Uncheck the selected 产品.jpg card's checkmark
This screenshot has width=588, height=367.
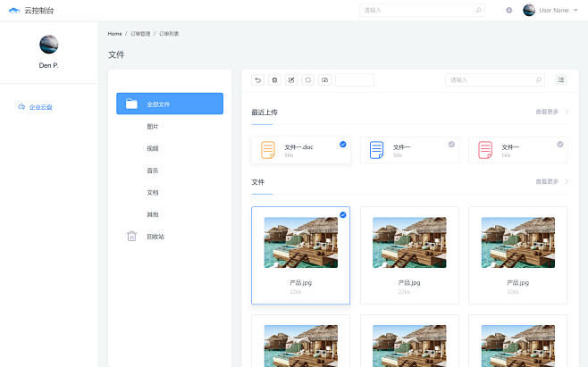coord(343,215)
